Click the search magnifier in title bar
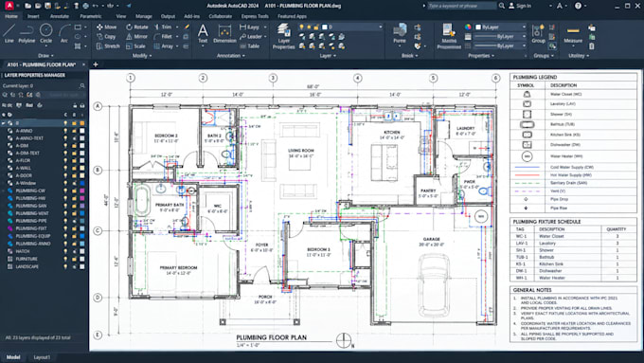 tap(502, 6)
